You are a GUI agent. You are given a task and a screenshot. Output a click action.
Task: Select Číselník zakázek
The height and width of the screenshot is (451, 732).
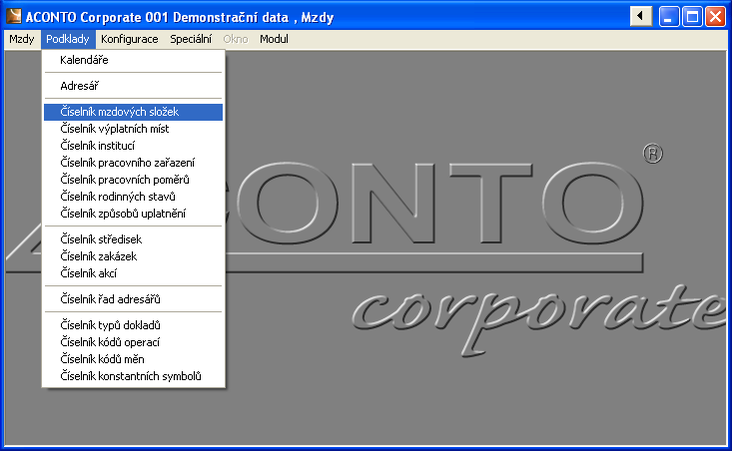pyautogui.click(x=133, y=256)
